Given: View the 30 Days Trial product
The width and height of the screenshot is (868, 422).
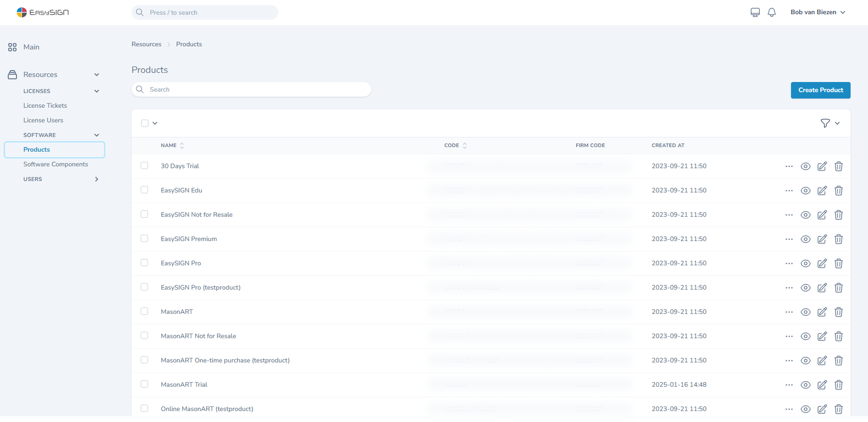Looking at the screenshot, I should 806,166.
